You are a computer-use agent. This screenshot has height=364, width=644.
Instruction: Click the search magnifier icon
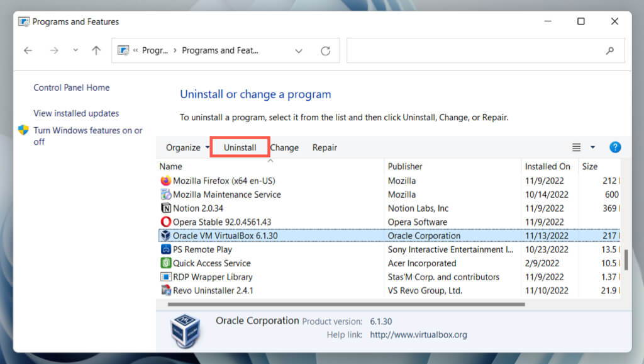click(610, 50)
